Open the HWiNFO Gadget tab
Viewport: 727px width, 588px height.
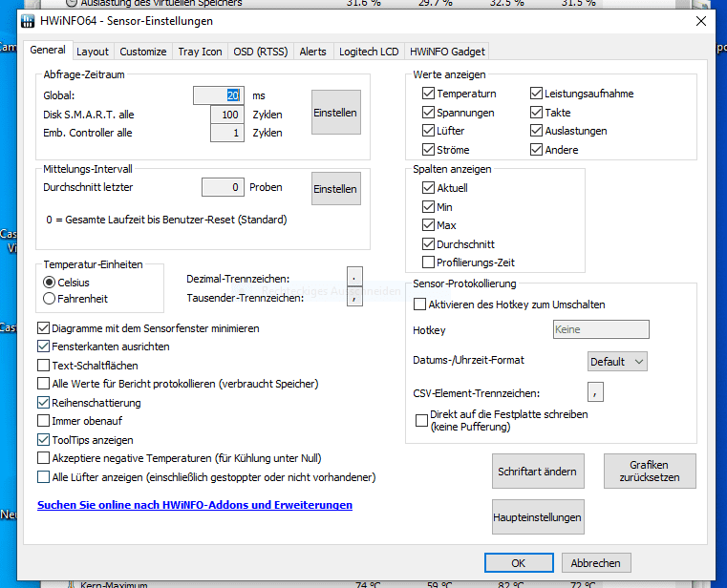click(447, 52)
